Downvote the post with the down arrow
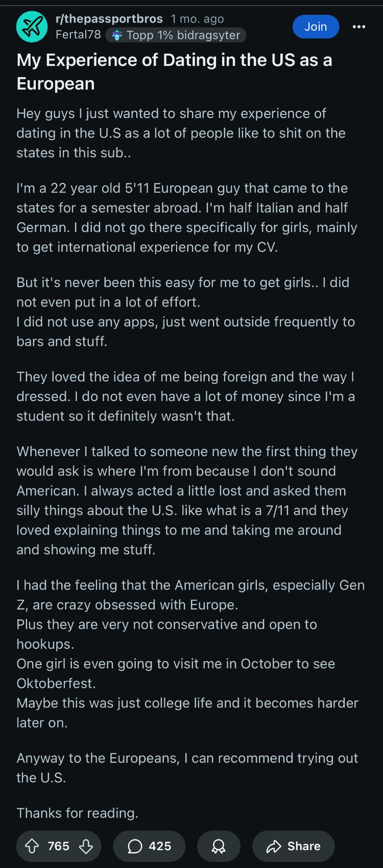 pos(86,847)
